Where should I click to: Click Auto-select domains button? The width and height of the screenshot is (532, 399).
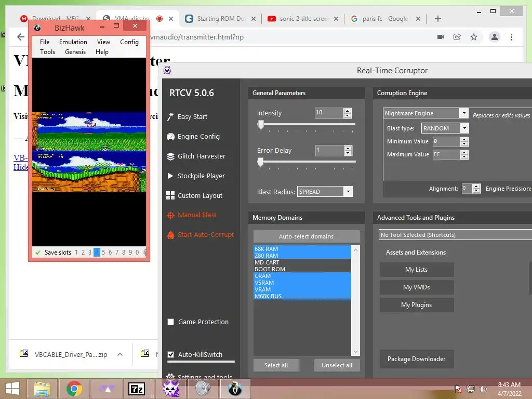tap(307, 236)
